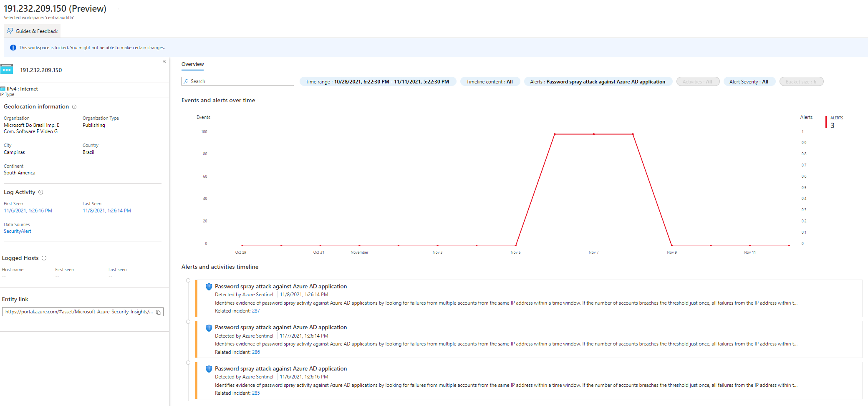Click the Guides & Feedback icon
This screenshot has height=406, width=868.
point(10,31)
